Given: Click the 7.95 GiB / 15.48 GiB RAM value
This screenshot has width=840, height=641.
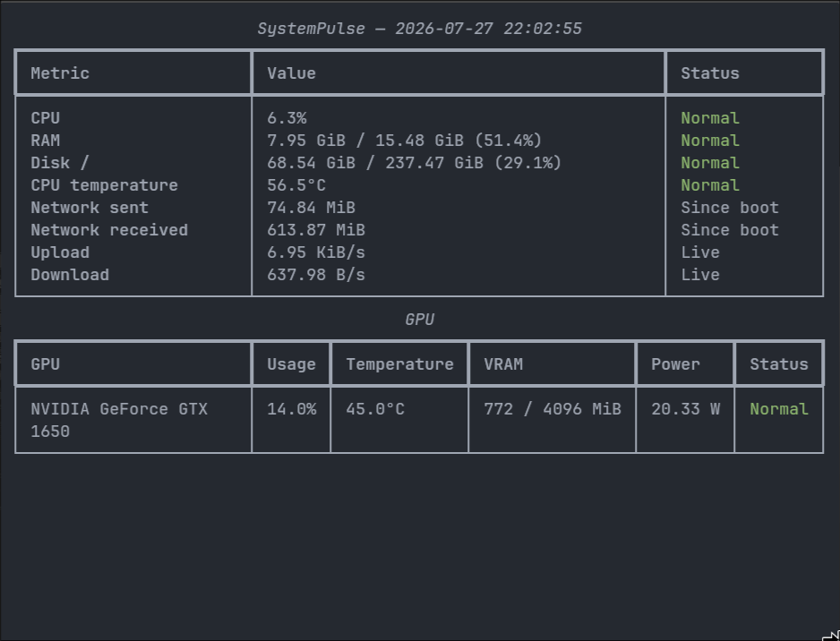Looking at the screenshot, I should tap(405, 141).
